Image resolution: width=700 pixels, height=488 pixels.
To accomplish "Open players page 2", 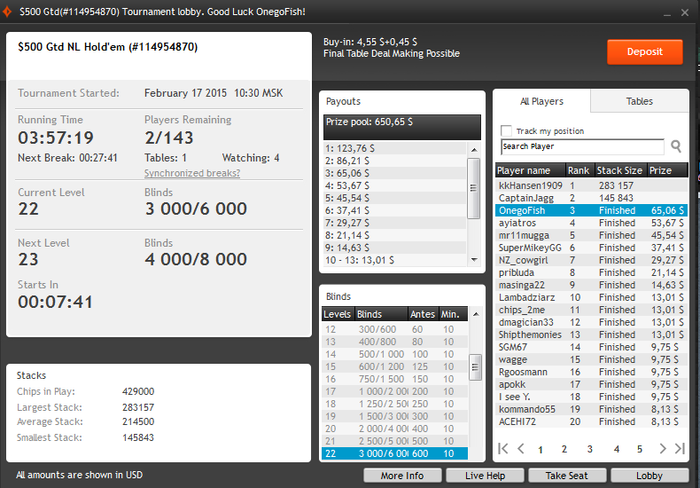I will [564, 449].
